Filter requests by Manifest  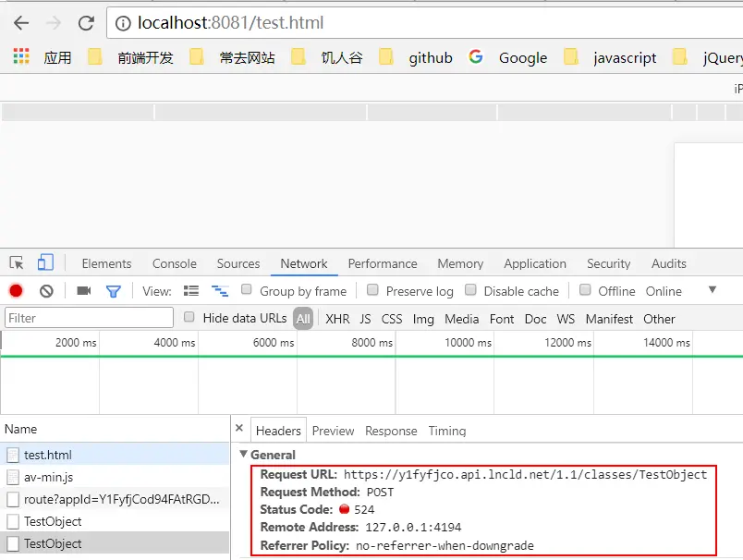click(609, 319)
